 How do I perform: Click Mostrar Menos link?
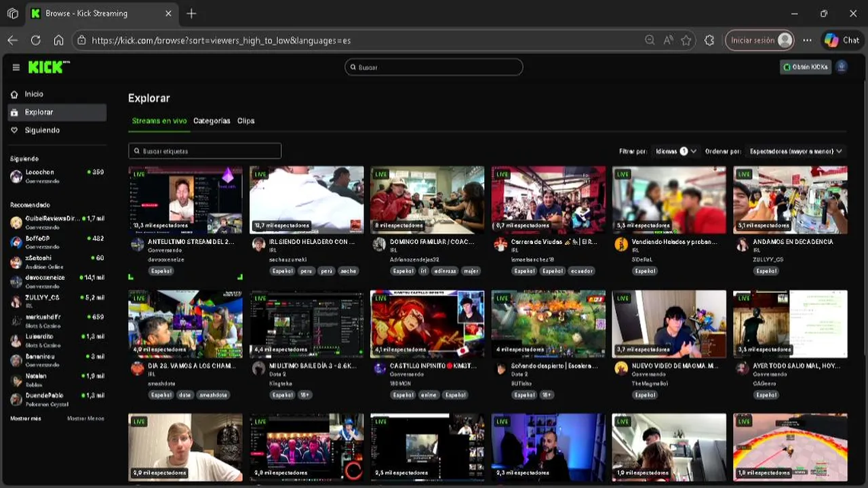click(85, 419)
